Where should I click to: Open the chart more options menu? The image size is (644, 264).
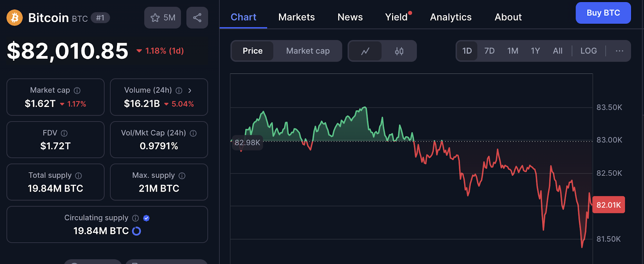click(x=619, y=51)
